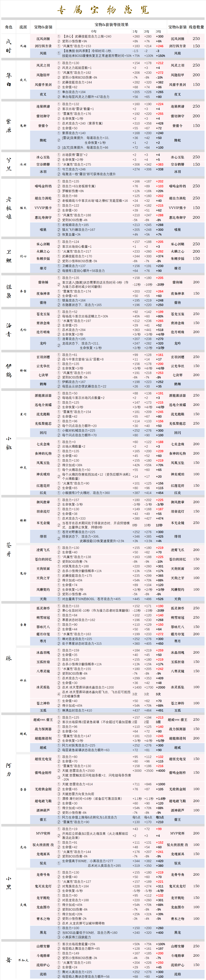Select the 3勾 sub-header

(x=159, y=32)
